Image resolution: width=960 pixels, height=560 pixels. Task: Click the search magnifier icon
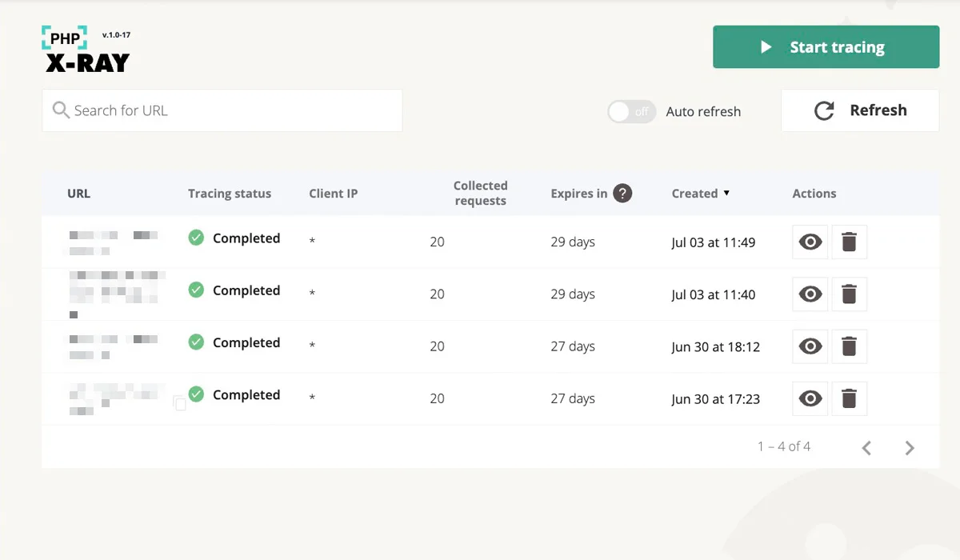61,110
